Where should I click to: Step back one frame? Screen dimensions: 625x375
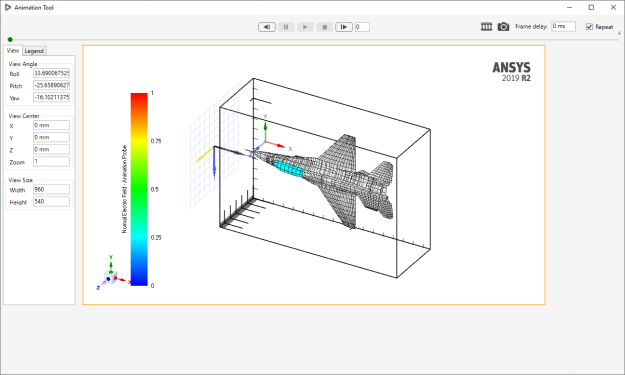click(267, 27)
